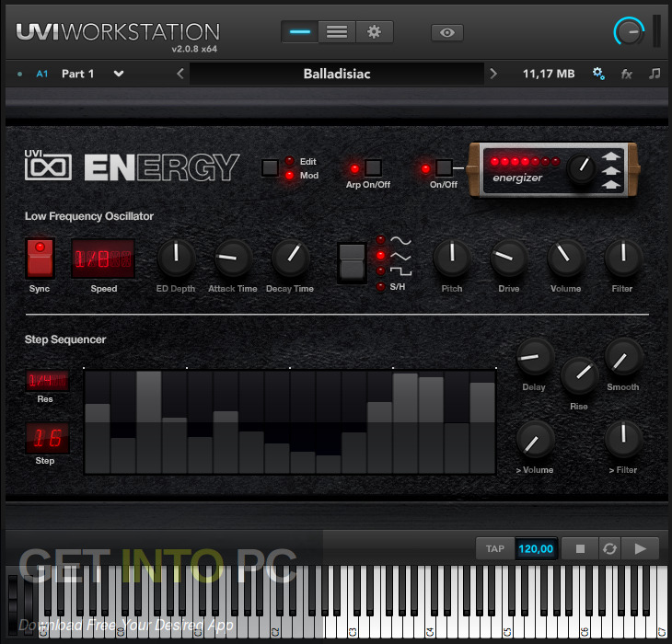Load previous preset with left arrow
This screenshot has width=672, height=644.
click(180, 74)
